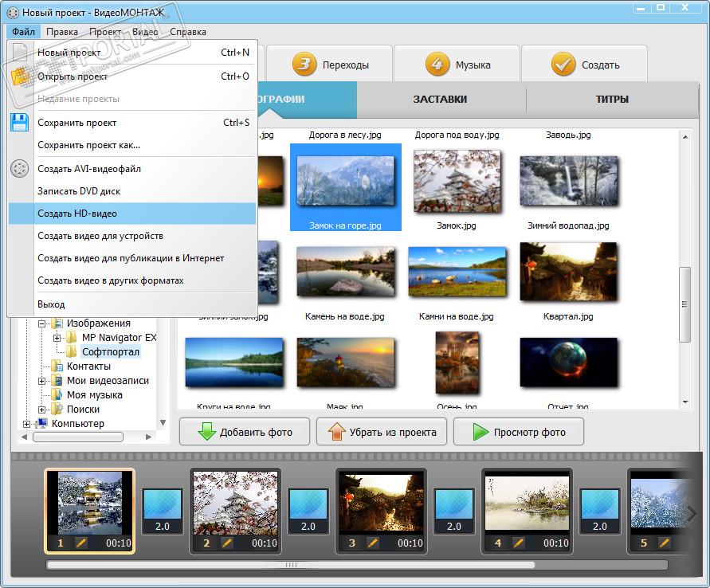Expand the Компьютер tree node
Screen dimensions: 710x588
27,424
